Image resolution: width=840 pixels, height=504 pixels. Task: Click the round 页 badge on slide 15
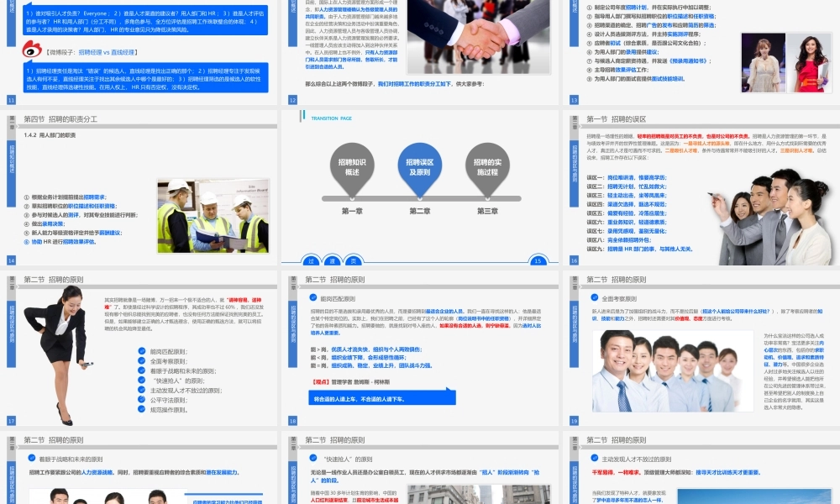pos(353,261)
